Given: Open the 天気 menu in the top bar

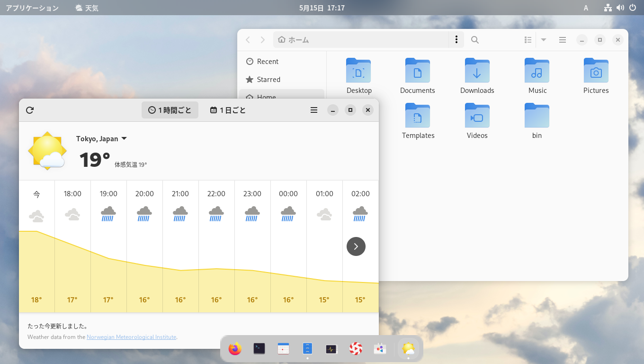Looking at the screenshot, I should coord(87,8).
